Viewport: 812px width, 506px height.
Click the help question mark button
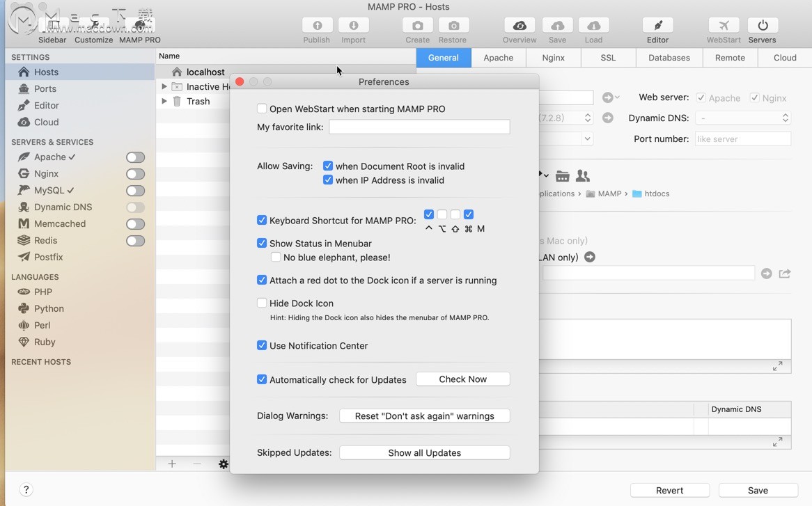[26, 489]
